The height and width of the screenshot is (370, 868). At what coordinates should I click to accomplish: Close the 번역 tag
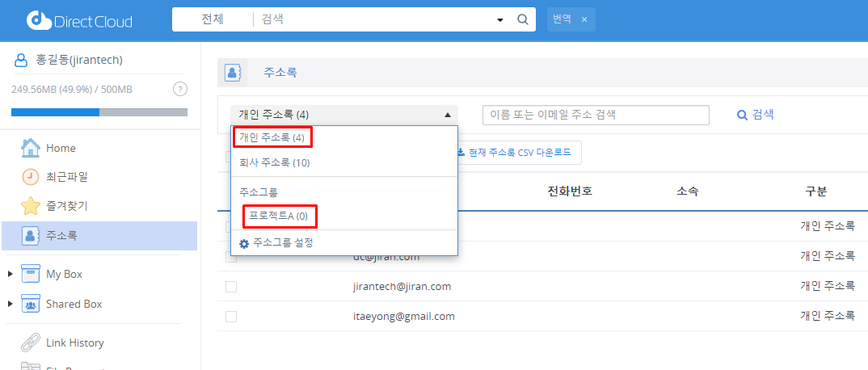pyautogui.click(x=584, y=19)
